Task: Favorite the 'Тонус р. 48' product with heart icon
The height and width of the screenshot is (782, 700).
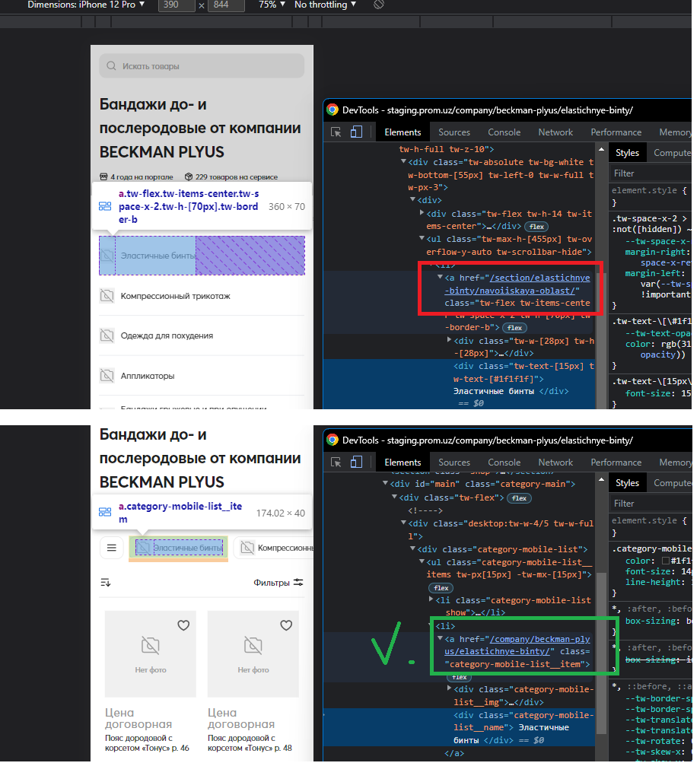Action: [x=286, y=625]
